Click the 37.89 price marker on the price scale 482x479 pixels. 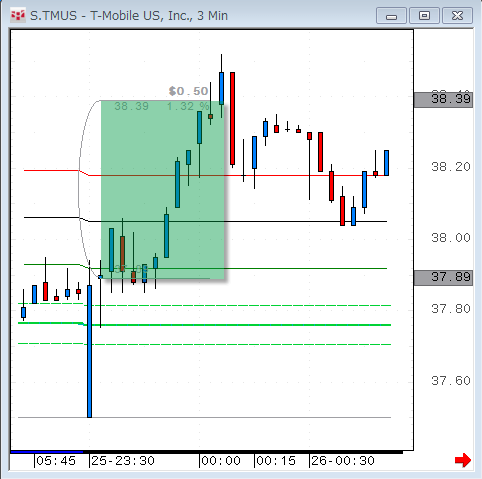(443, 277)
